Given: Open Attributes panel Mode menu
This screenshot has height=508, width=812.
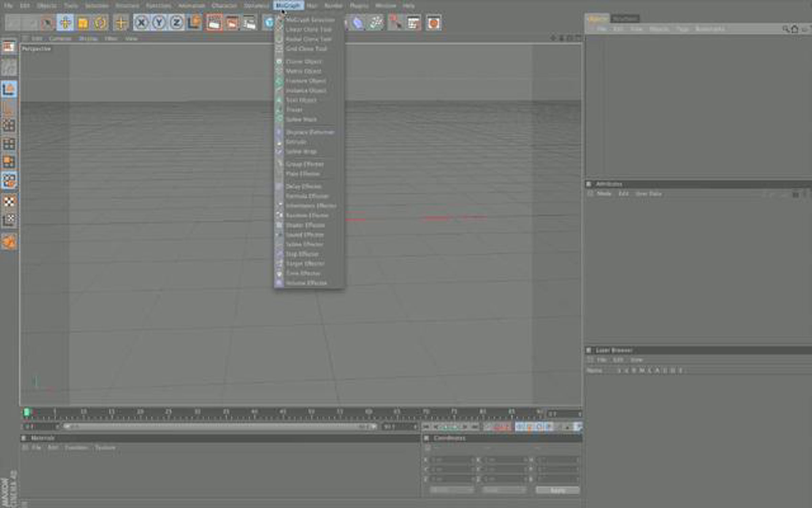Looking at the screenshot, I should click(604, 194).
